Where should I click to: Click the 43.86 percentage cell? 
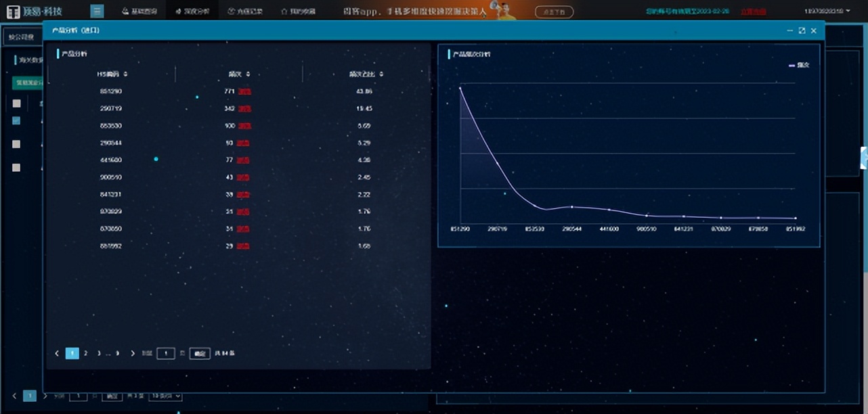[x=364, y=91]
